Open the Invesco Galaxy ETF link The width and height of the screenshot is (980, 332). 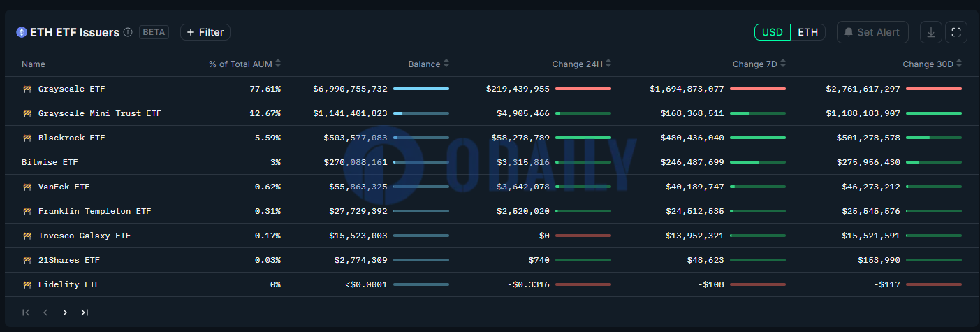85,236
